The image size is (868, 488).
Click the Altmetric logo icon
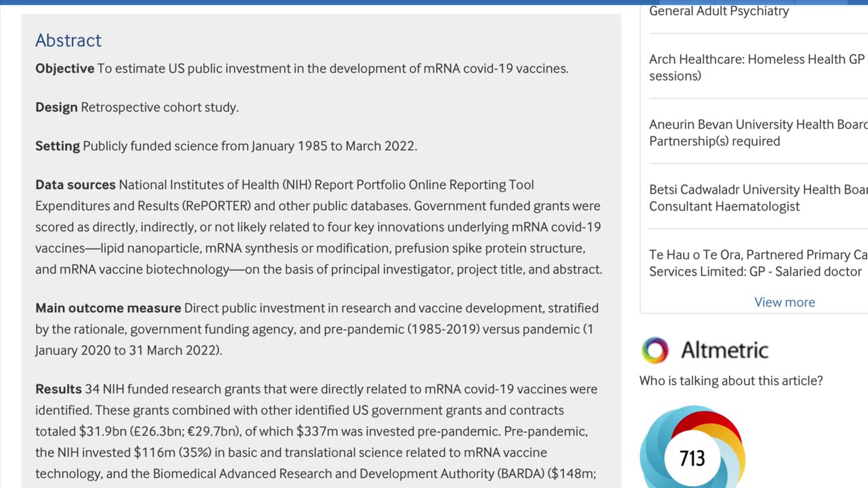click(x=655, y=350)
